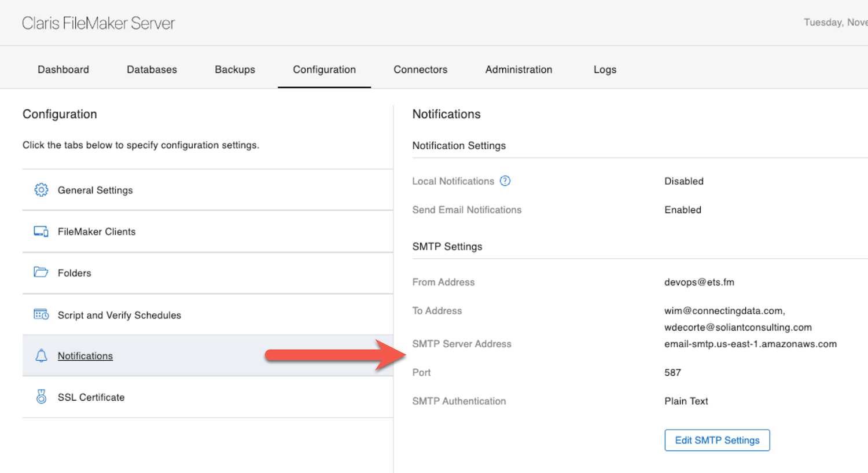Image resolution: width=868 pixels, height=473 pixels.
Task: Click the port value 587
Action: pyautogui.click(x=672, y=372)
